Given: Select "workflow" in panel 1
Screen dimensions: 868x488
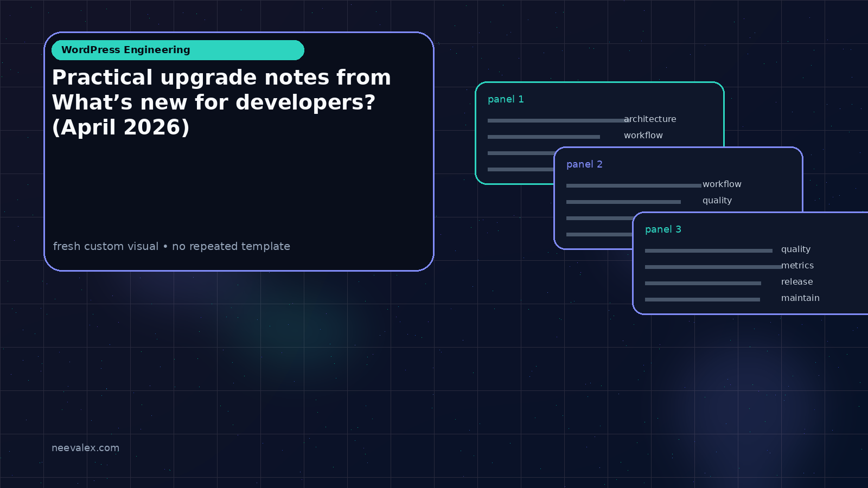Looking at the screenshot, I should click(643, 136).
